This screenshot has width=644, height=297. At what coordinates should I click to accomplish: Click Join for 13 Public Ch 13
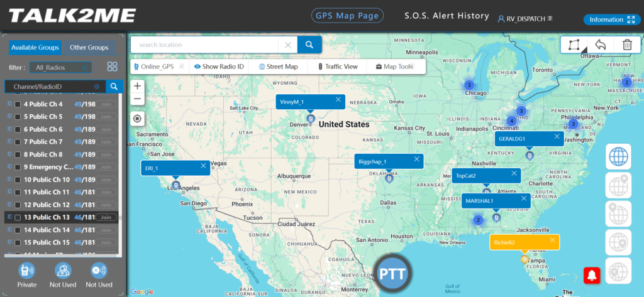point(106,217)
